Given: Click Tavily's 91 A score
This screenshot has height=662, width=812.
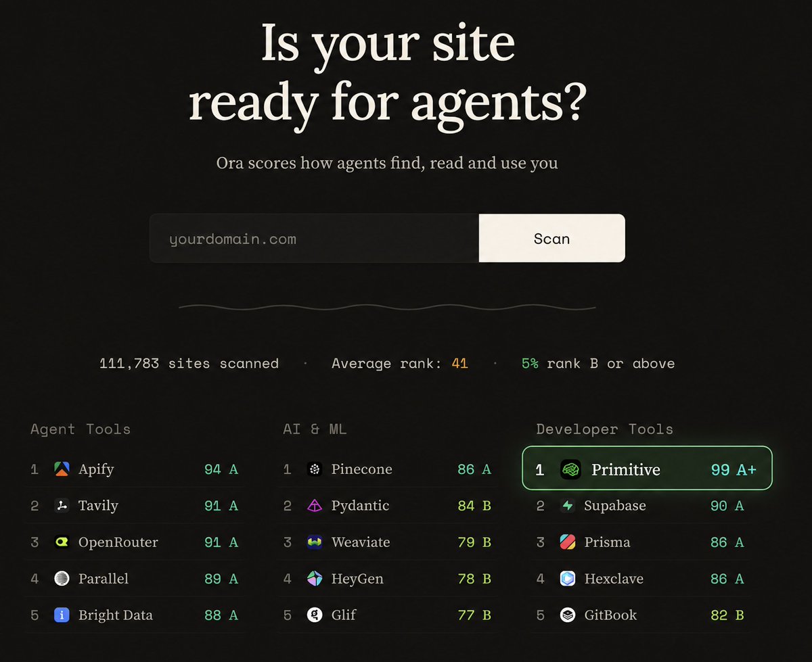Looking at the screenshot, I should [x=221, y=506].
